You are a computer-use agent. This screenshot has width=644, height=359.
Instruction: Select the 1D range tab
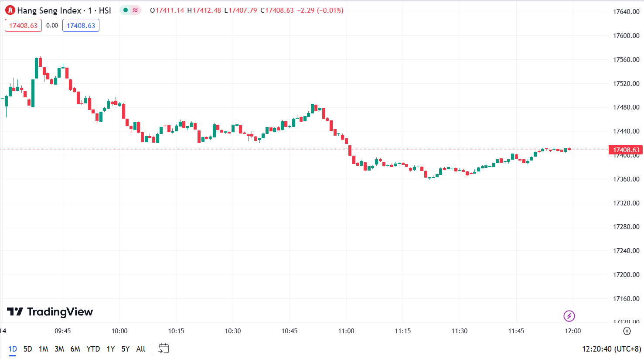click(12, 349)
